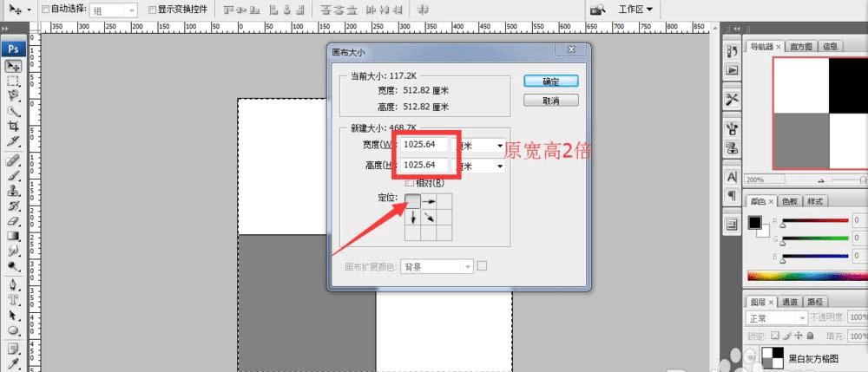Open the Brushes panel dock icon
This screenshot has height=372, width=868.
click(x=733, y=128)
